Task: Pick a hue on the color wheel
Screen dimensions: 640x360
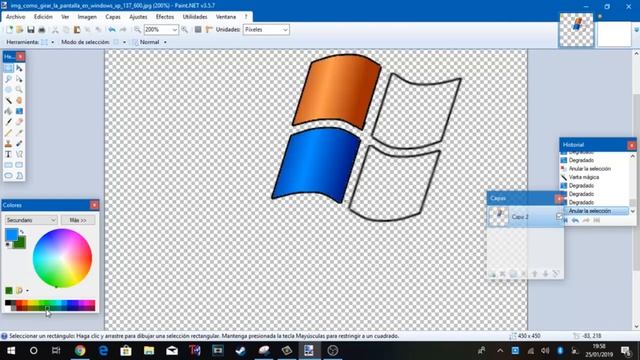Action: pos(62,258)
